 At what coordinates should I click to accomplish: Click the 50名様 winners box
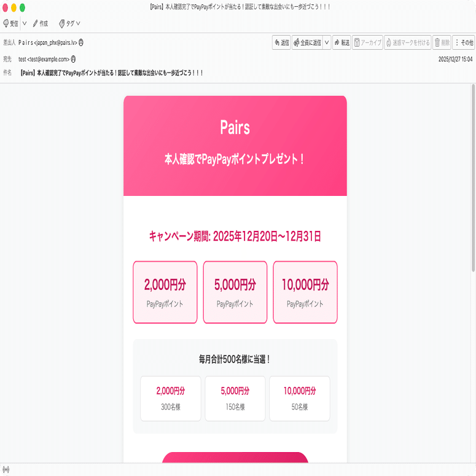pyautogui.click(x=300, y=399)
